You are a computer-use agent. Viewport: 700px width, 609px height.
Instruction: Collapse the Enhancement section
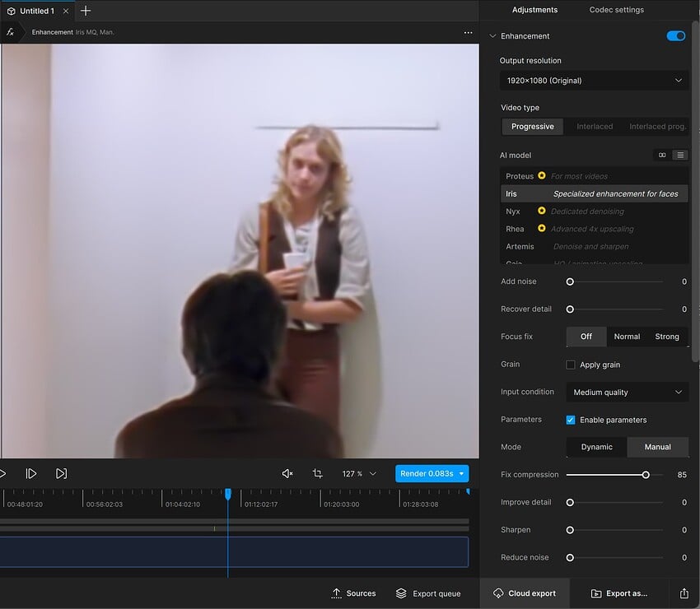click(x=492, y=36)
